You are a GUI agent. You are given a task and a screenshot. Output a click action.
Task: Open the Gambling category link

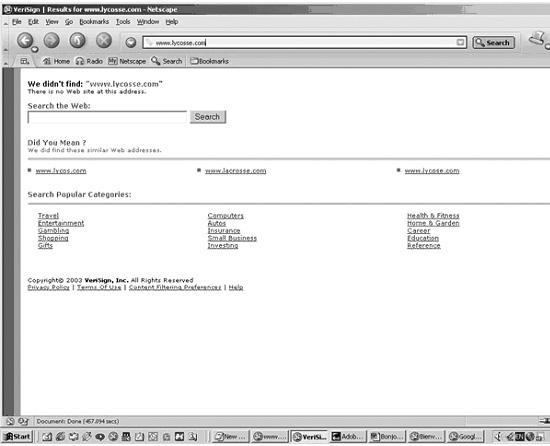point(53,230)
